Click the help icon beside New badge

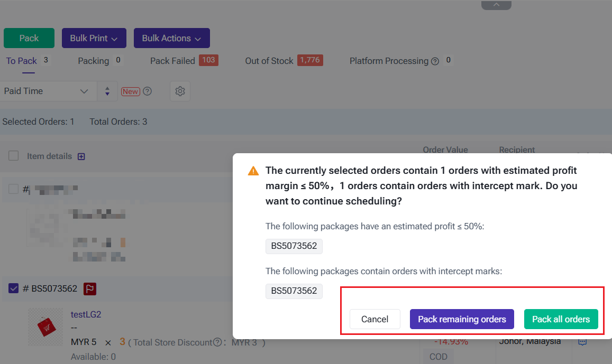[148, 91]
